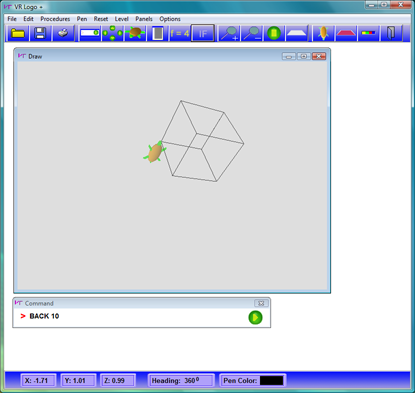
Task: Close the Command panel
Action: (261, 303)
